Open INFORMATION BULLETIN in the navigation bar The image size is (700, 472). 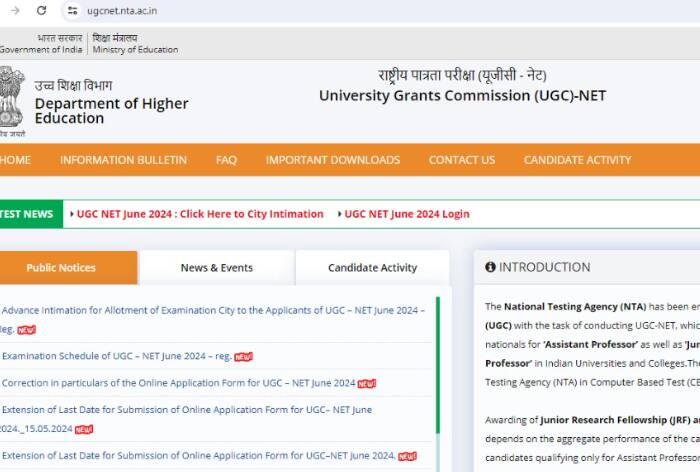(x=123, y=160)
